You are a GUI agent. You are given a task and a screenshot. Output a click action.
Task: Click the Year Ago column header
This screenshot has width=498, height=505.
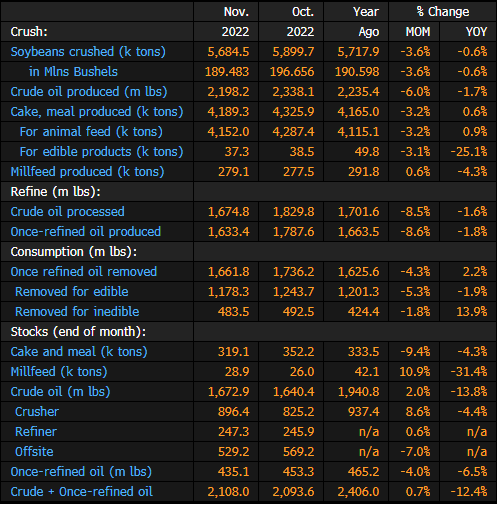(366, 22)
